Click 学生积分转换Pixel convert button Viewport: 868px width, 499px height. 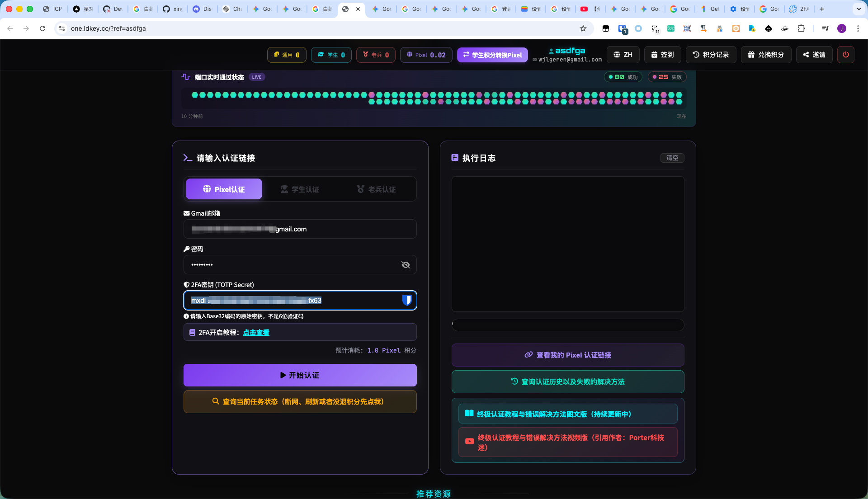point(492,55)
